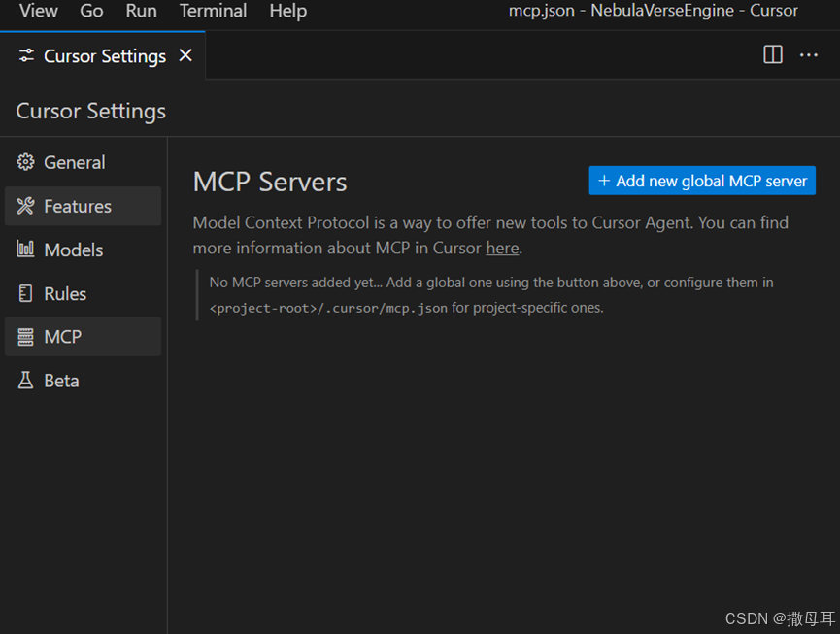This screenshot has width=840, height=634.
Task: Split the editor with layout icon
Action: 772,54
